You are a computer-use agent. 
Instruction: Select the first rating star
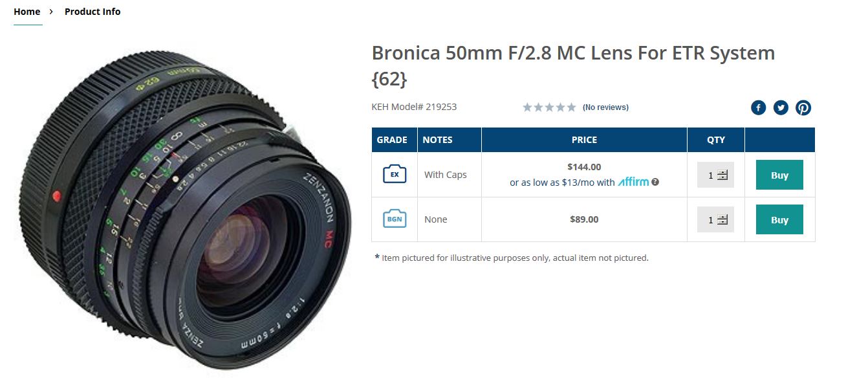pos(527,107)
